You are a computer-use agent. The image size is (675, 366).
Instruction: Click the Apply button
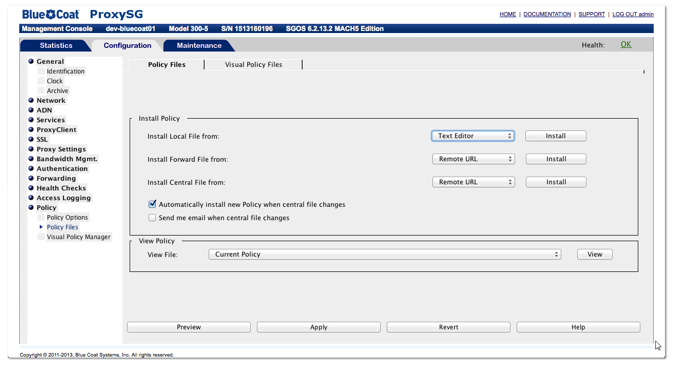tap(319, 327)
